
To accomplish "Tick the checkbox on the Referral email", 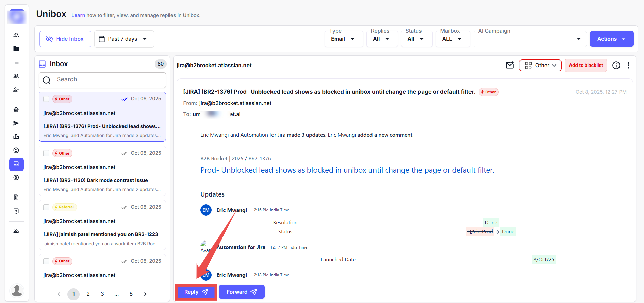I will click(x=47, y=207).
